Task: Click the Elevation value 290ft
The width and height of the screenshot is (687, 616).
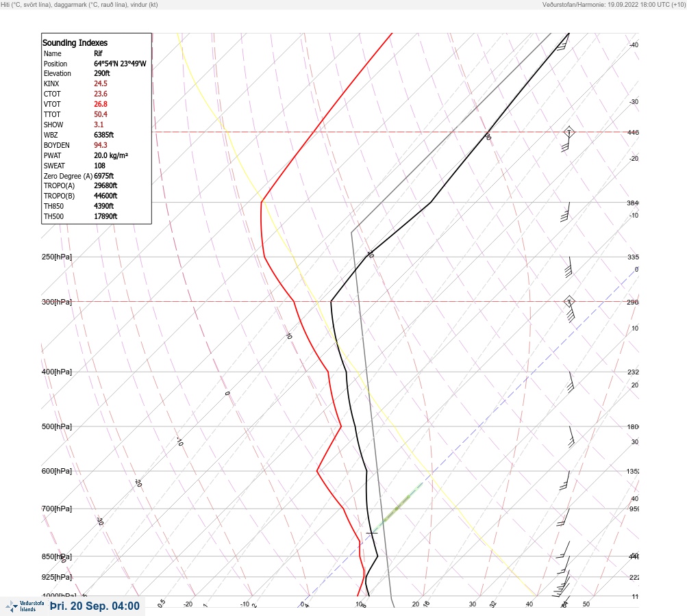Action: [101, 73]
